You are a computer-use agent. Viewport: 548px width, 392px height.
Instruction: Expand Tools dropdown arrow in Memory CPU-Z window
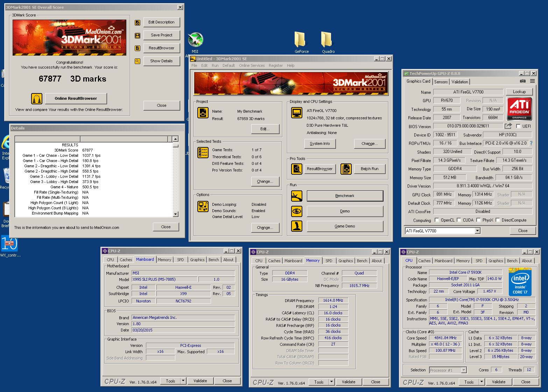331,382
